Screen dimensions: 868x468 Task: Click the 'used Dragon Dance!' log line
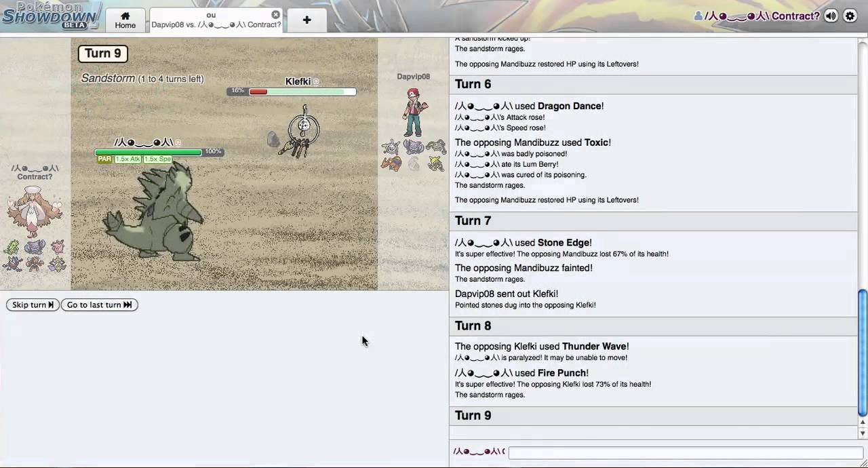coord(530,106)
